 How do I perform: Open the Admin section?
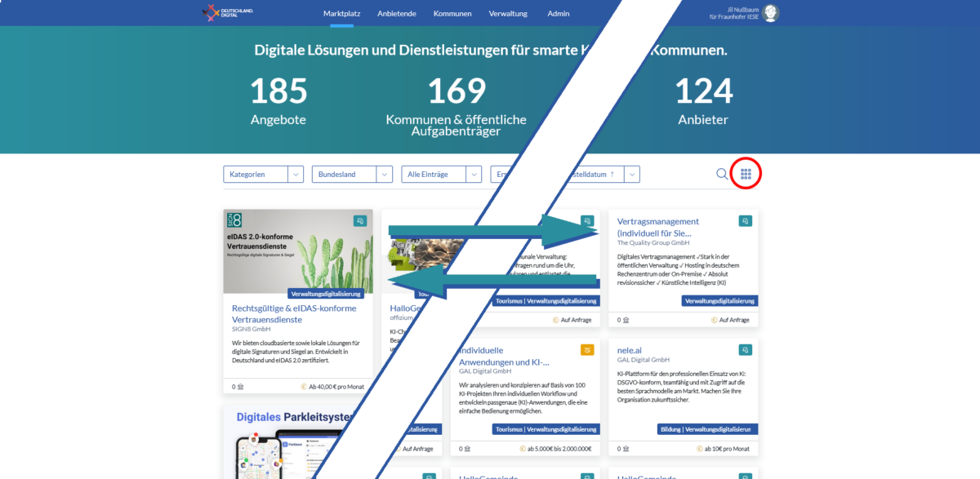558,13
